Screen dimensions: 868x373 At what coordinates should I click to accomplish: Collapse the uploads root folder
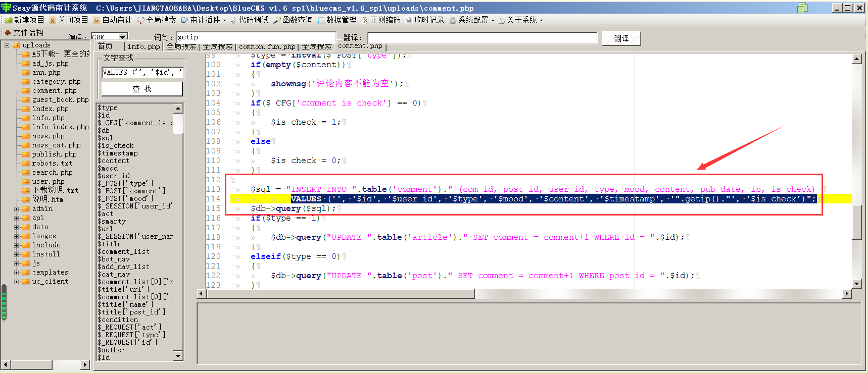(x=7, y=45)
